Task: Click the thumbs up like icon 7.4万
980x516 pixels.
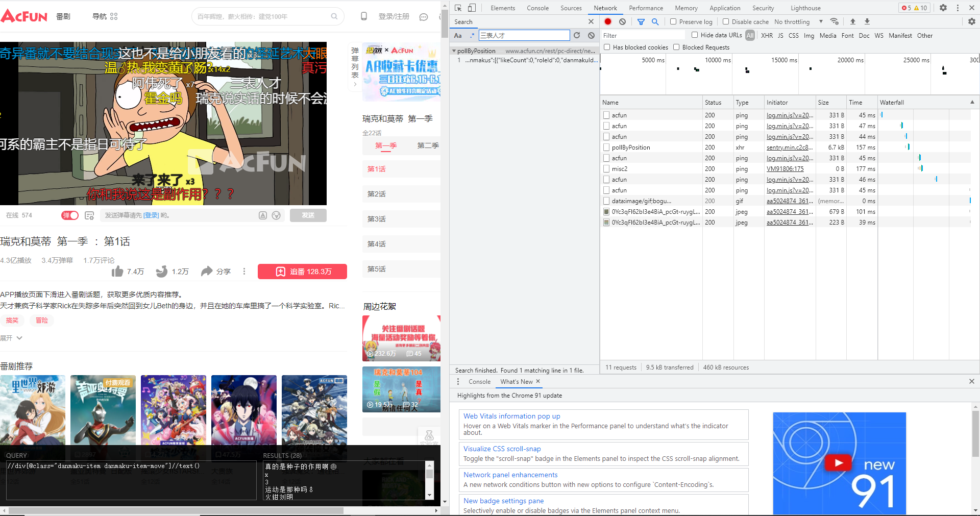Action: point(117,271)
